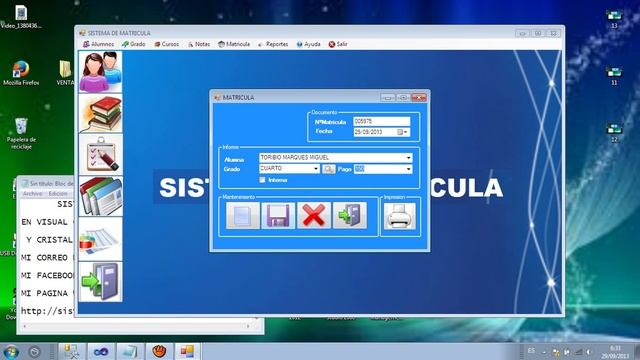Create a new record with the blank page button
The image size is (640, 360).
[x=242, y=216]
